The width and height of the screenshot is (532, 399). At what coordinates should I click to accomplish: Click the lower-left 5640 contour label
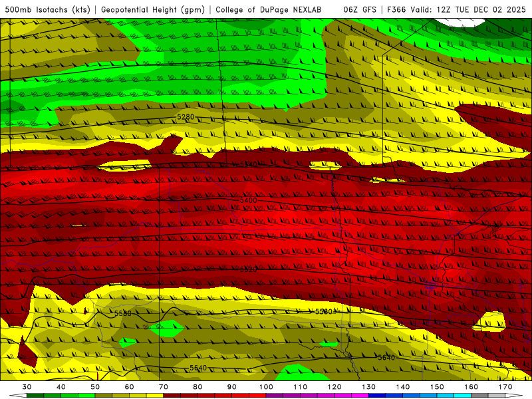point(198,368)
